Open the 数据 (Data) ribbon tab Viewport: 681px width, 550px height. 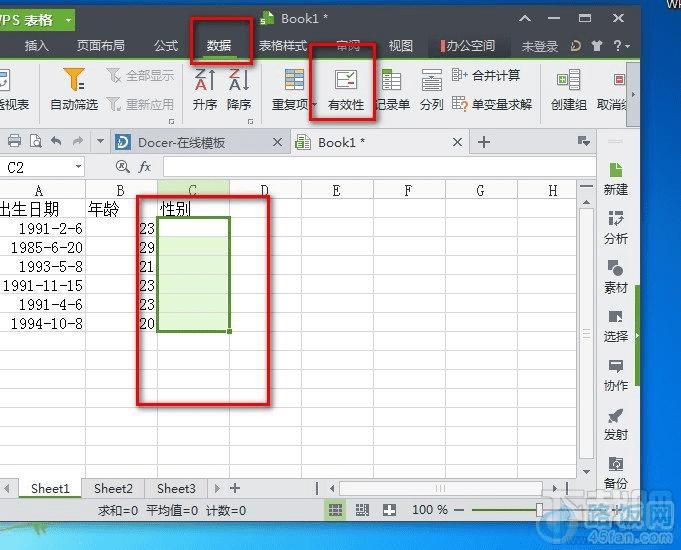(218, 46)
